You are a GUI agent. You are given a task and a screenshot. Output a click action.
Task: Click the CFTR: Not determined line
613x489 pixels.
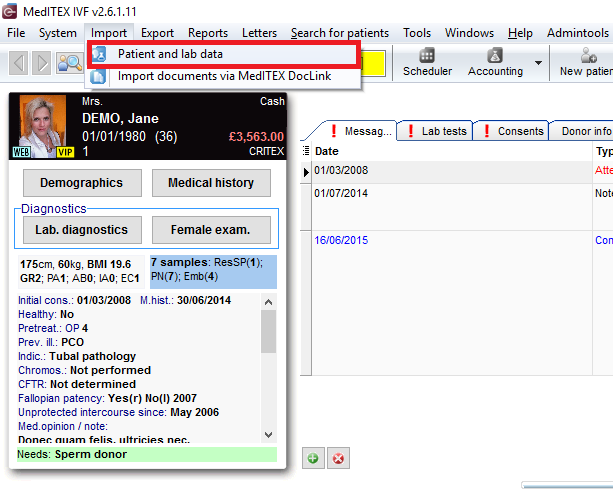pos(77,384)
